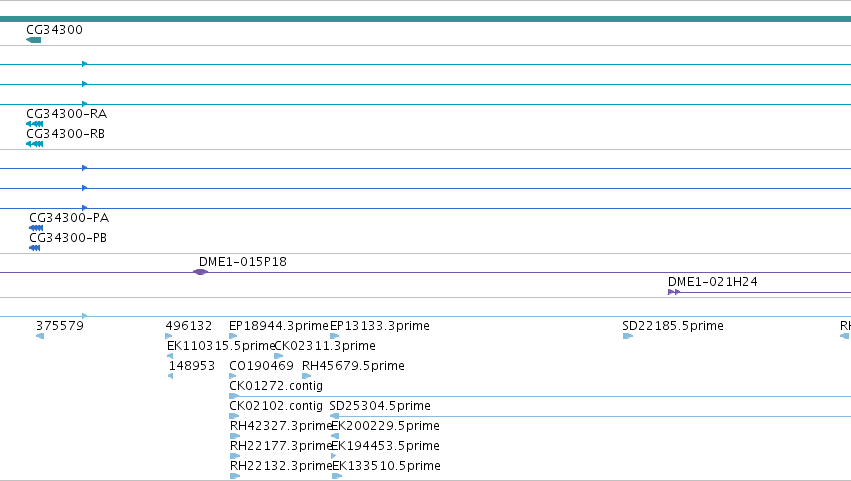Viewport: 851px width, 481px height.
Task: Select the CG34300-RB transcript glyph
Action: pos(34,144)
